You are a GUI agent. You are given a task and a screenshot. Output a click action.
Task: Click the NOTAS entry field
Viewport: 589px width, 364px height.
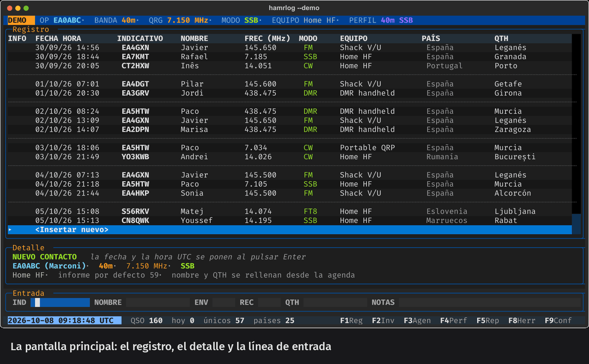pos(490,302)
